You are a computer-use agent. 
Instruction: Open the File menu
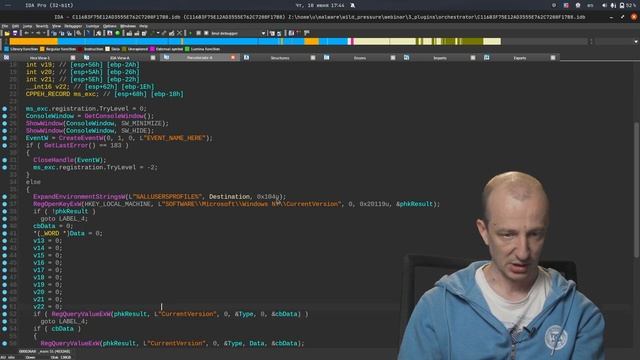coord(5,26)
